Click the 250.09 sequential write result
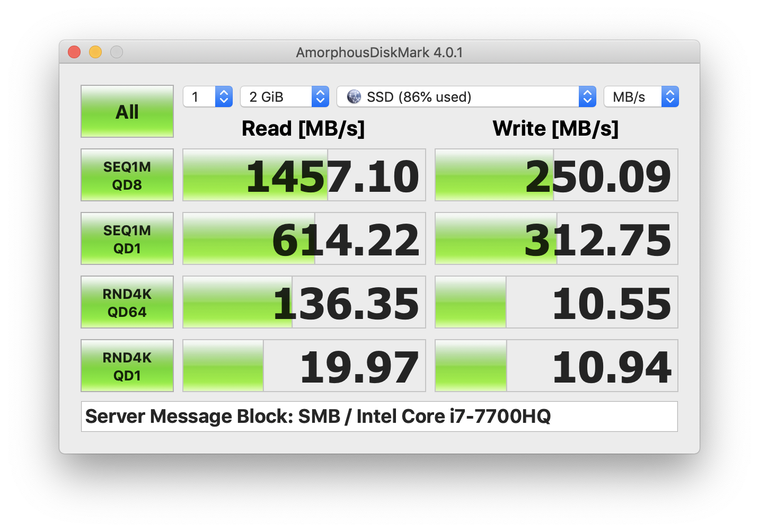 557,175
